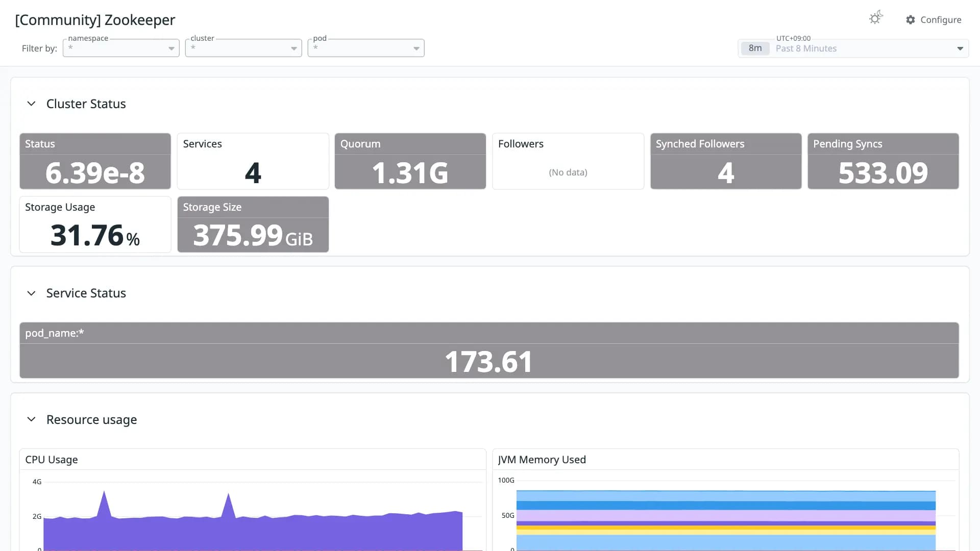Click the Storage Usage 31.76% widget
This screenshot has width=980, height=551.
coord(95,224)
